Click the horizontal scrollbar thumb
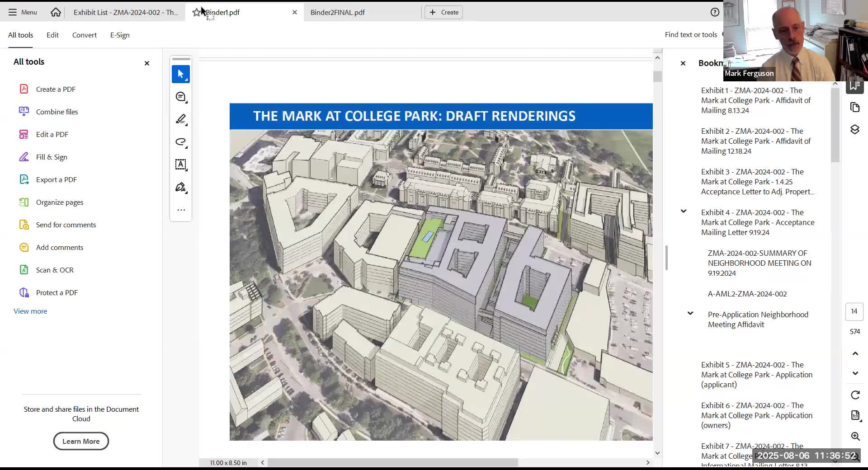Screen dimensions: 868x470 pyautogui.click(x=392, y=462)
